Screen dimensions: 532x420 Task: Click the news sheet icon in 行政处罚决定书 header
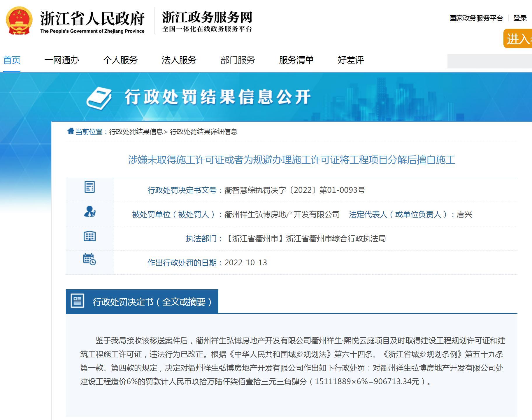(x=77, y=301)
